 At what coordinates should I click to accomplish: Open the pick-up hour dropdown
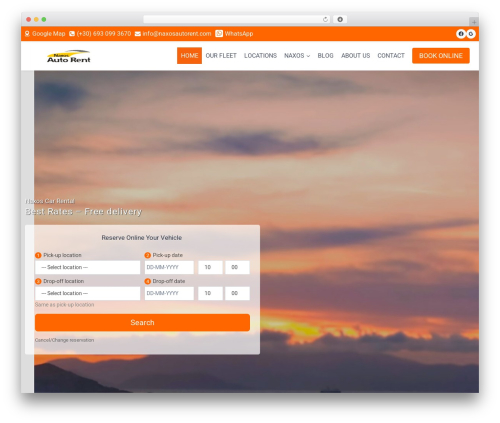210,267
